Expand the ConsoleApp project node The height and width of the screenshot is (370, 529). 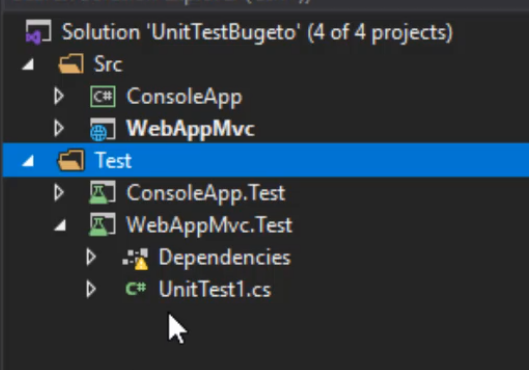[x=59, y=96]
